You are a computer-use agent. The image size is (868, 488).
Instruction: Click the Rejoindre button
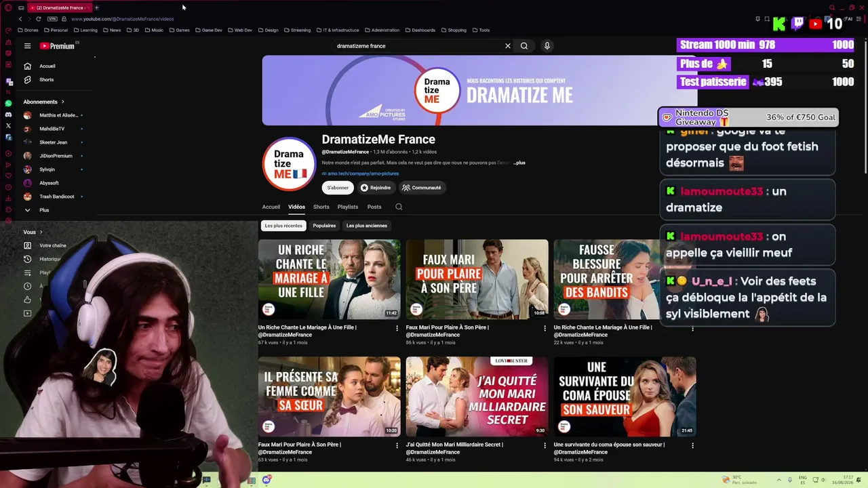[x=376, y=188]
